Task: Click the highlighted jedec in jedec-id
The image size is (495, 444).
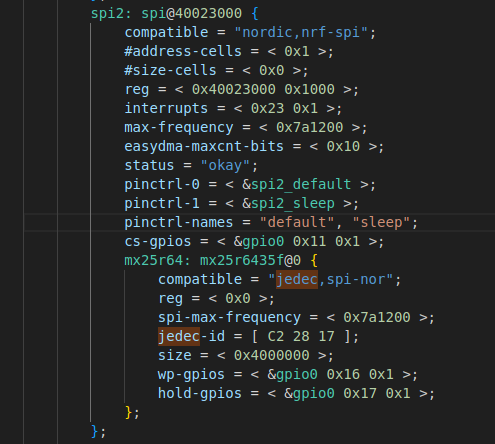Action: (x=179, y=337)
